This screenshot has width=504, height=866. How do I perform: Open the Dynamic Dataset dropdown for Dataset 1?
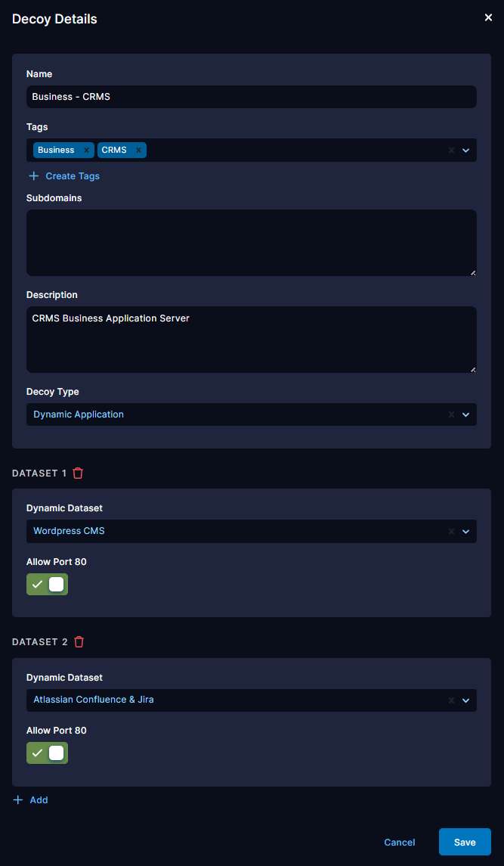click(466, 531)
